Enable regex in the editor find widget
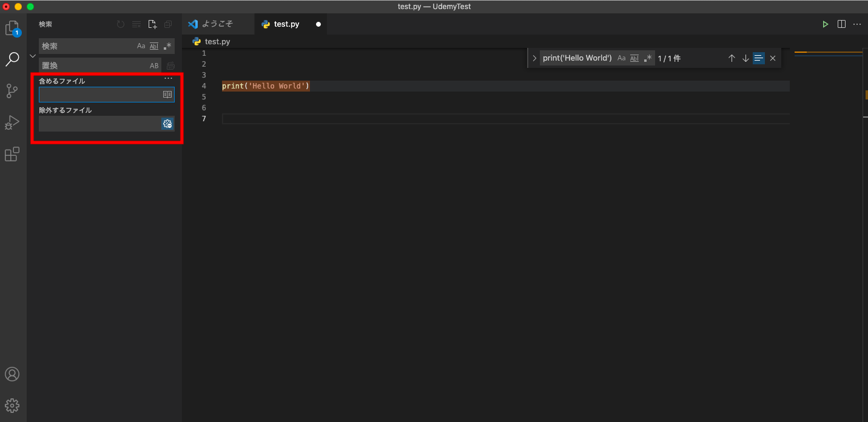This screenshot has height=422, width=868. [648, 58]
